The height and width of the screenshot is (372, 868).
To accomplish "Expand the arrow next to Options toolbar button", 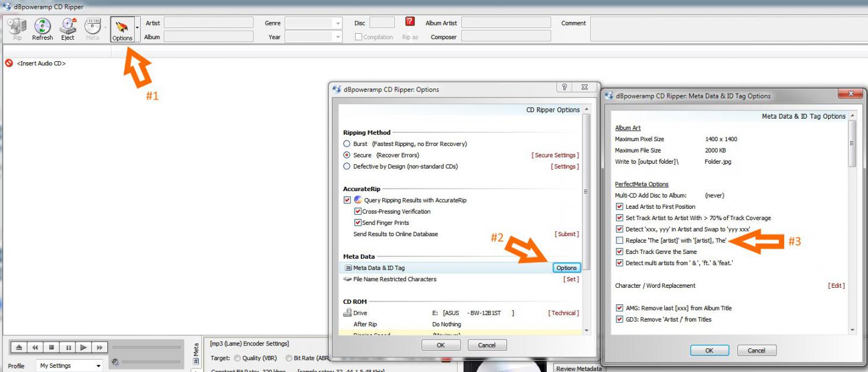I will tap(138, 28).
